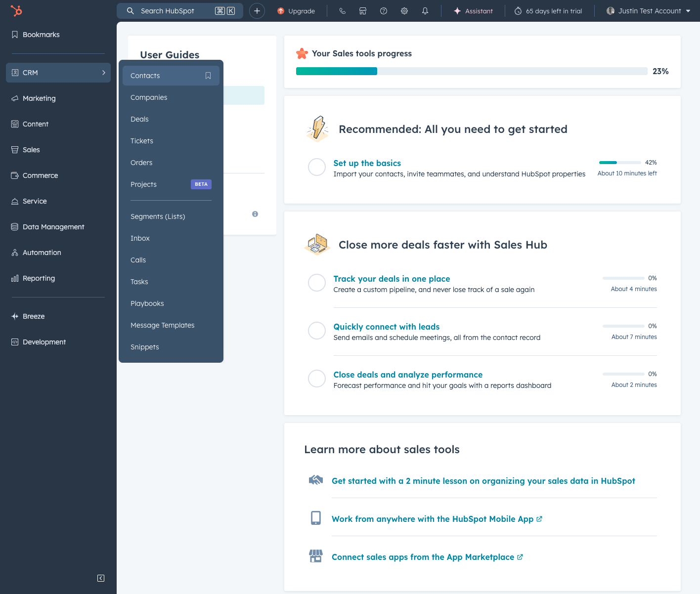
Task: Click the 42% basics progress bar
Action: [x=620, y=163]
